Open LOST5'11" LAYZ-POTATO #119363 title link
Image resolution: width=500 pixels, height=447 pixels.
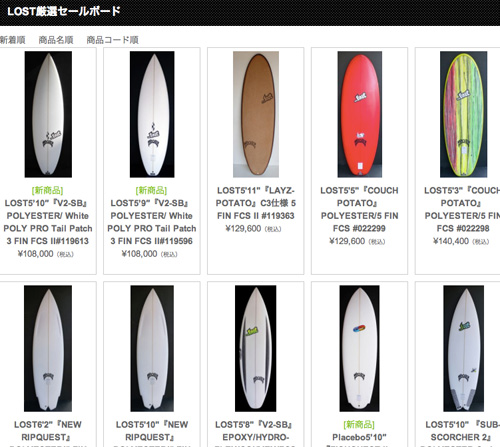coord(256,203)
